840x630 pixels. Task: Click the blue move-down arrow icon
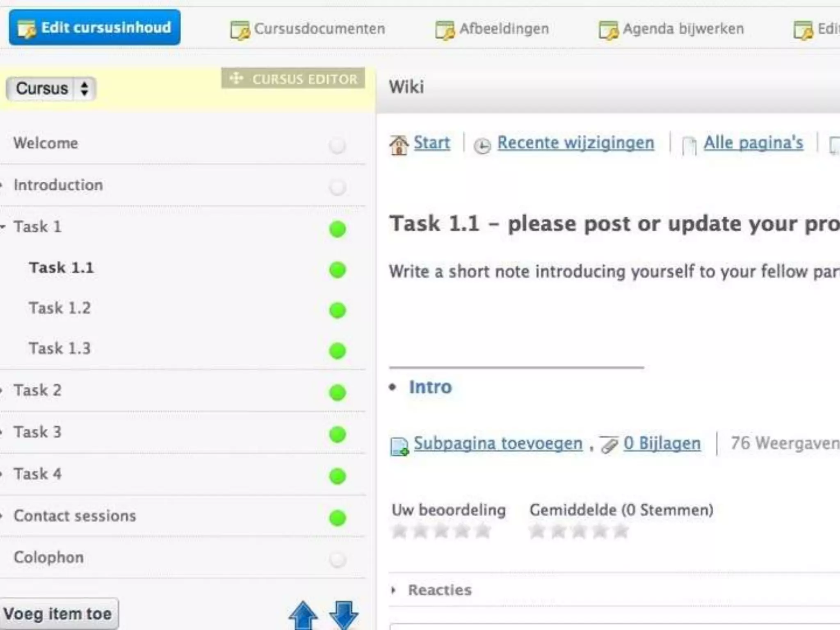pos(344,615)
